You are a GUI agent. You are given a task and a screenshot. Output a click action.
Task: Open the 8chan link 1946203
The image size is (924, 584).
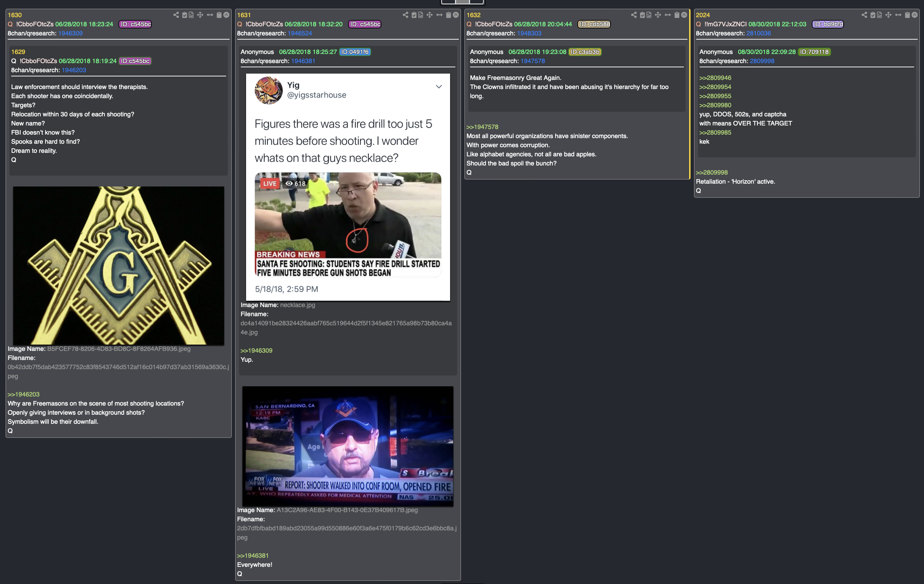(74, 70)
